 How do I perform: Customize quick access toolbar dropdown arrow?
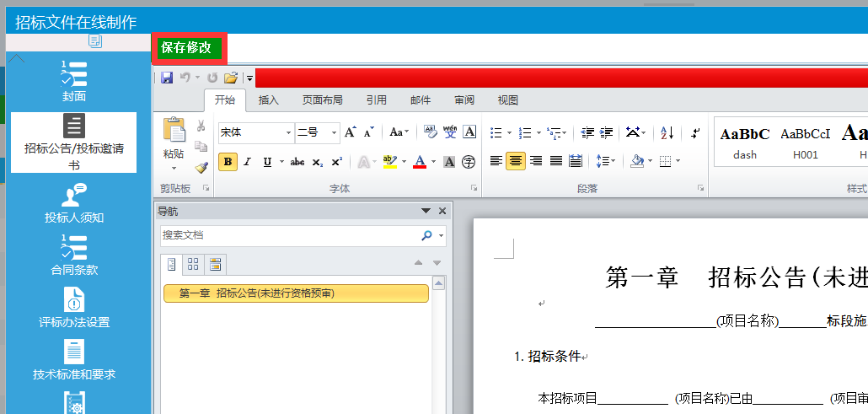click(250, 78)
